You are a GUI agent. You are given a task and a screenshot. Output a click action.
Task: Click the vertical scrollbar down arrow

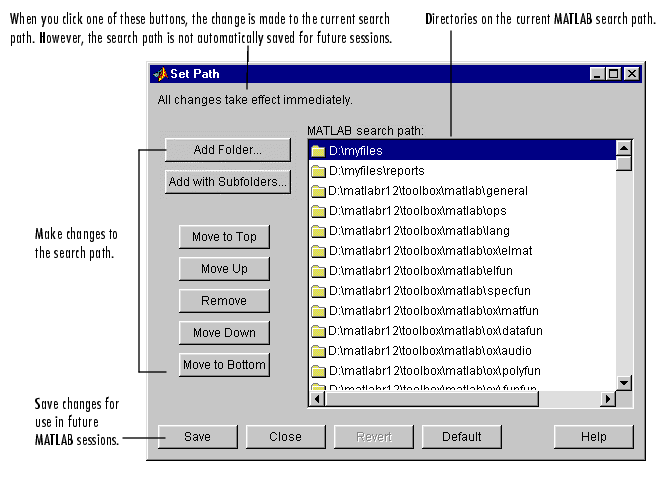[x=624, y=383]
